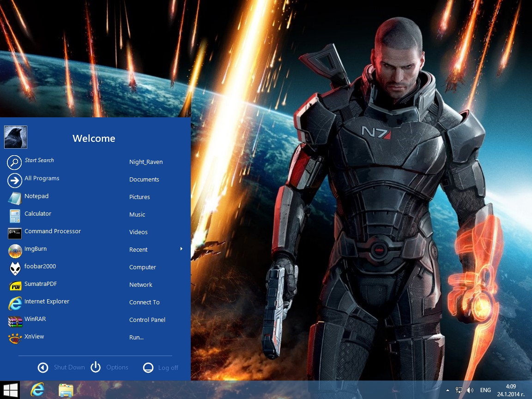Launch SumatraPDF yellow PDF icon
The height and width of the screenshot is (399, 532).
point(15,286)
